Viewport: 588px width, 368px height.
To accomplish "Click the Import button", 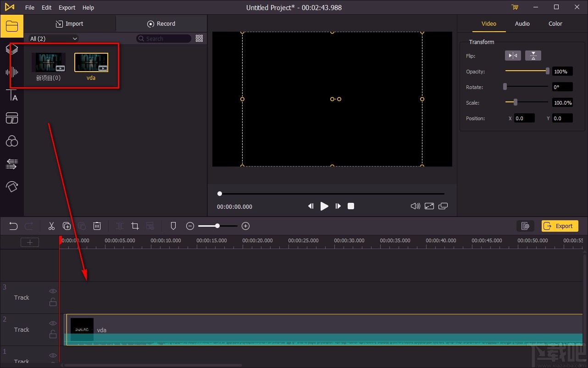I will [70, 23].
